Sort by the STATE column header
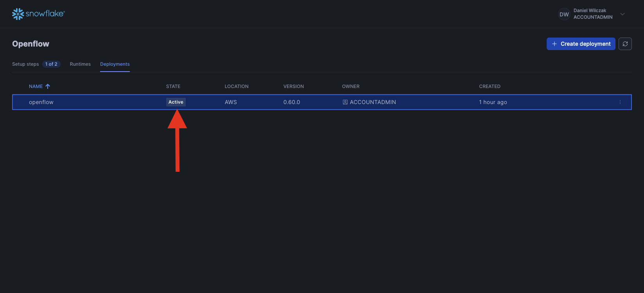 point(173,86)
